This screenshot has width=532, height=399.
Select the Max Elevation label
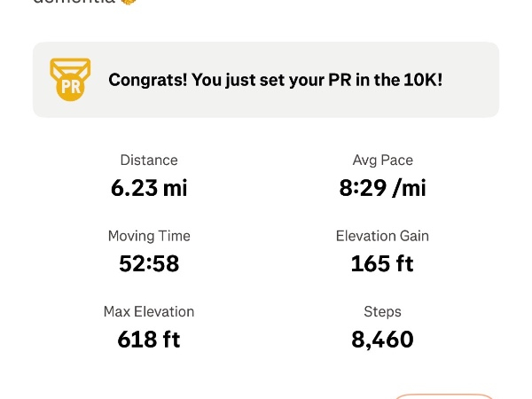click(149, 312)
